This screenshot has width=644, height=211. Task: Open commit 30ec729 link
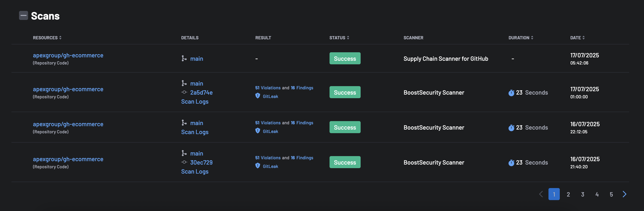tap(201, 162)
